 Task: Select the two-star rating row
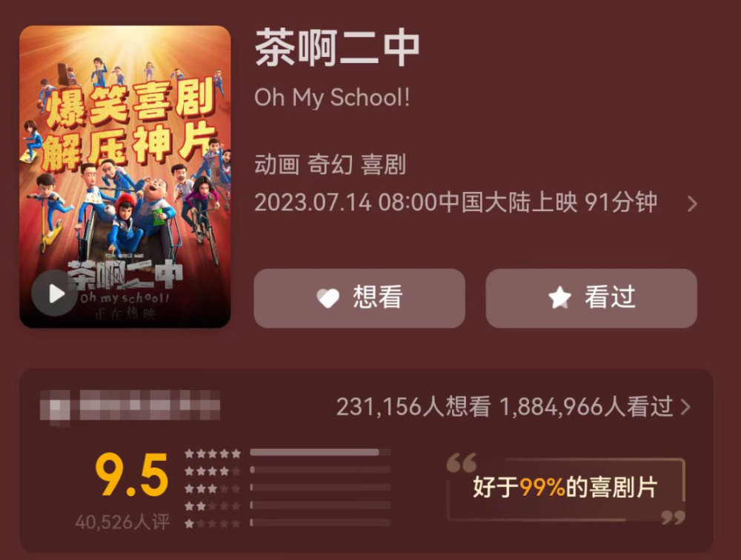(288, 506)
